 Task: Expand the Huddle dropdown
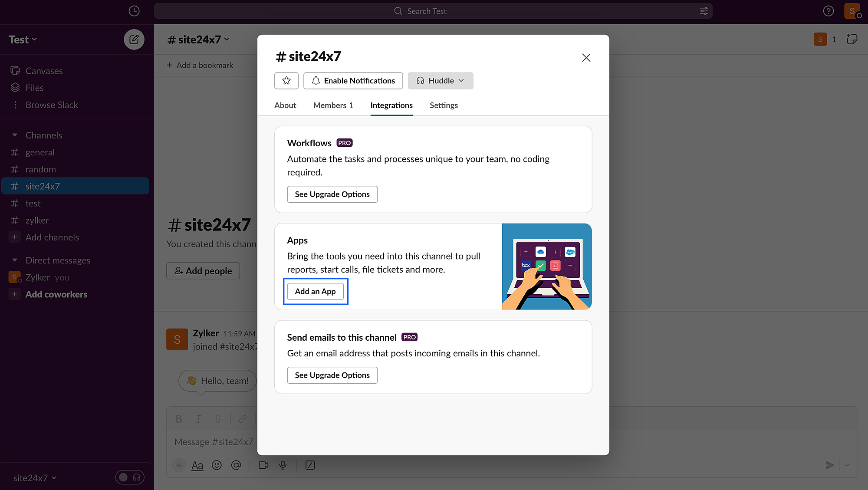440,81
